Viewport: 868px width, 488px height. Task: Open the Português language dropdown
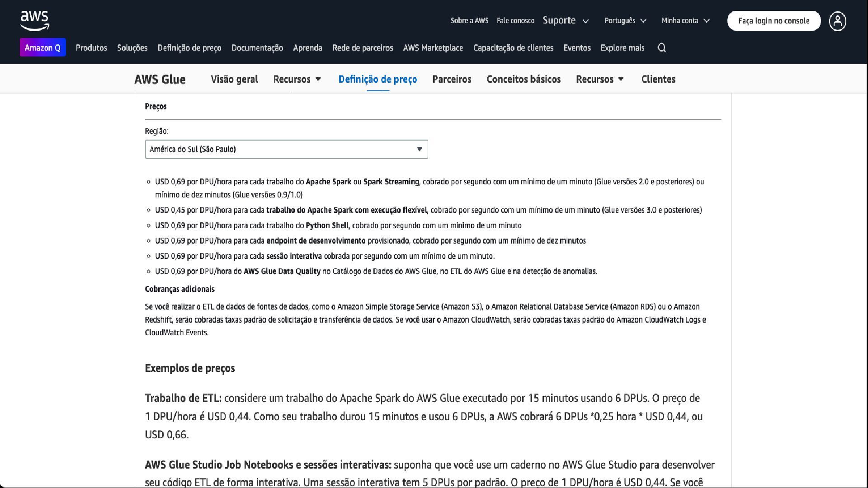click(x=625, y=21)
